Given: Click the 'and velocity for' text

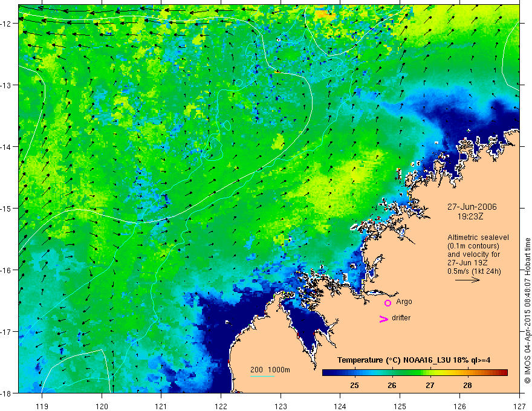Looking at the screenshot, I should point(473,254).
